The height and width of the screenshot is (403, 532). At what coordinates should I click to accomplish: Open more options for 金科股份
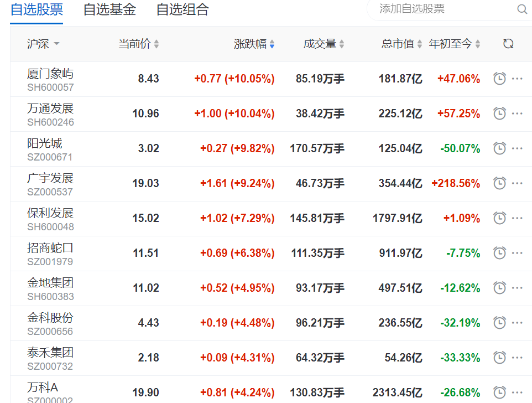click(517, 323)
